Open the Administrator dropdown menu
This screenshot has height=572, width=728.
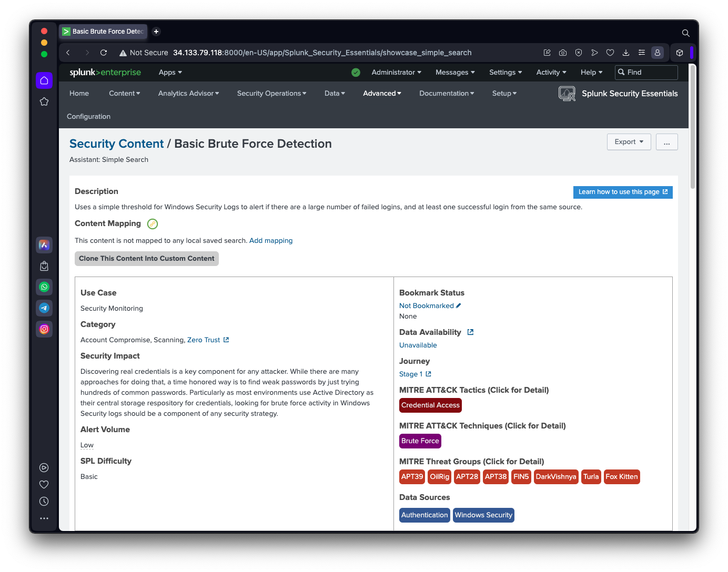click(x=397, y=73)
